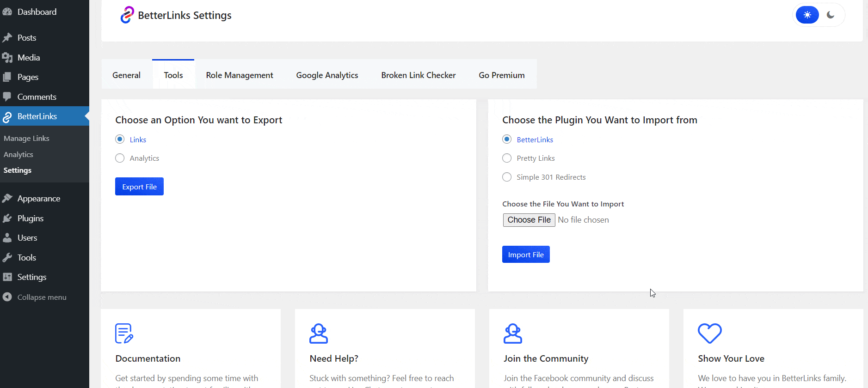The height and width of the screenshot is (388, 868).
Task: Open Manage Links submenu item
Action: pyautogui.click(x=26, y=139)
